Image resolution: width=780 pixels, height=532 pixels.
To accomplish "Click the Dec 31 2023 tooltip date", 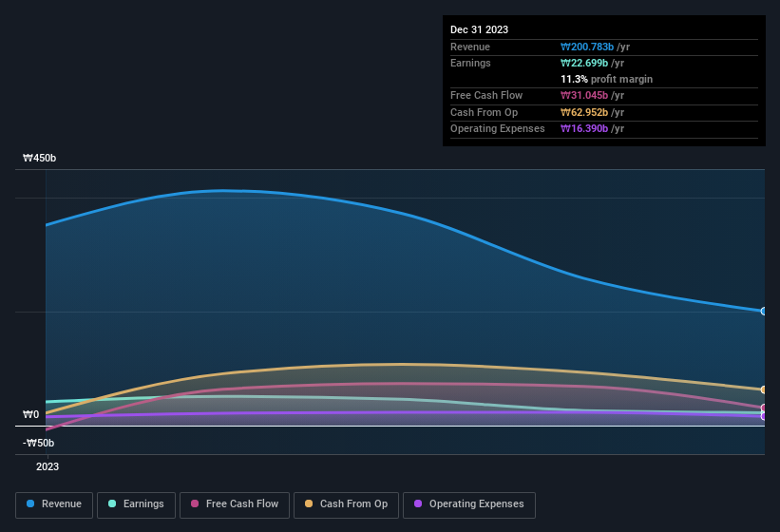I will [479, 29].
